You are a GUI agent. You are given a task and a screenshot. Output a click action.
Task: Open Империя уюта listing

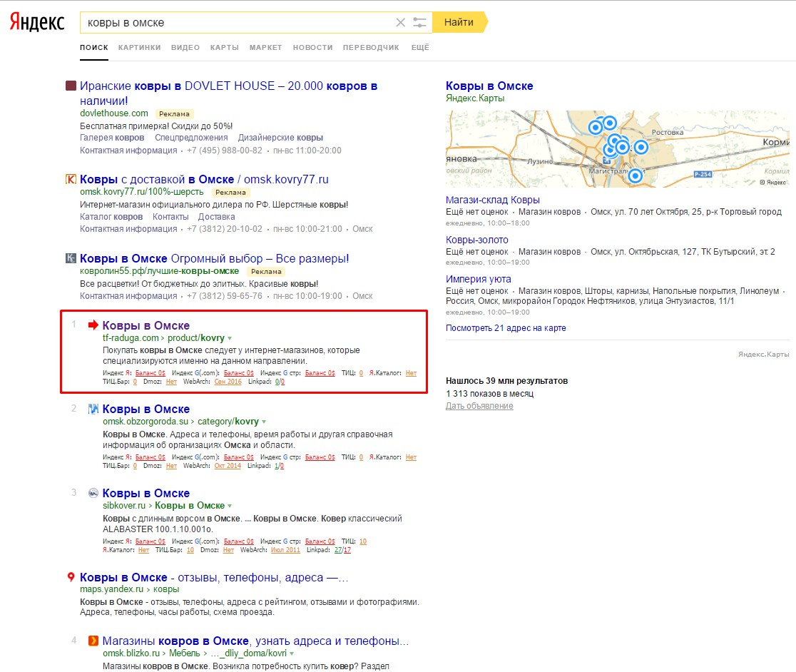(x=478, y=279)
